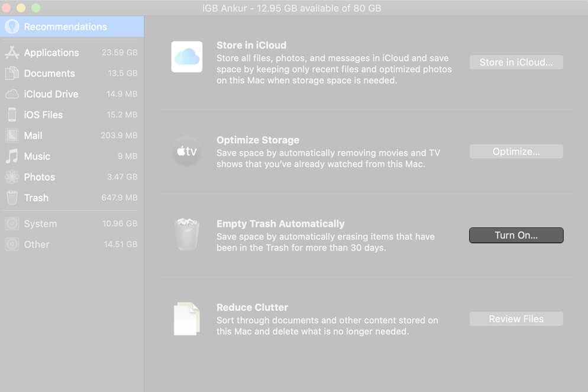Turn on Empty Trash Automatically
This screenshot has height=392, width=588.
(516, 235)
